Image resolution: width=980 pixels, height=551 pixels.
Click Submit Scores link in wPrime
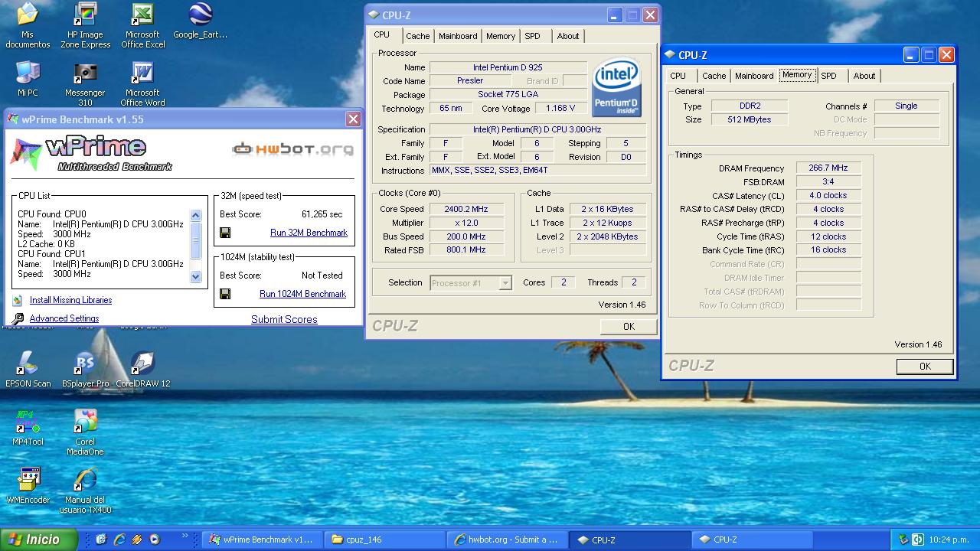(284, 319)
